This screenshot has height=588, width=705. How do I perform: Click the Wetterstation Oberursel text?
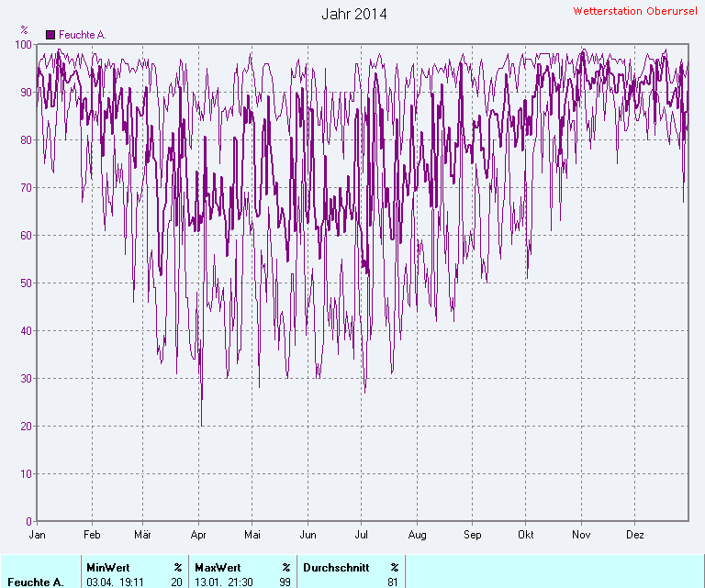pos(635,11)
